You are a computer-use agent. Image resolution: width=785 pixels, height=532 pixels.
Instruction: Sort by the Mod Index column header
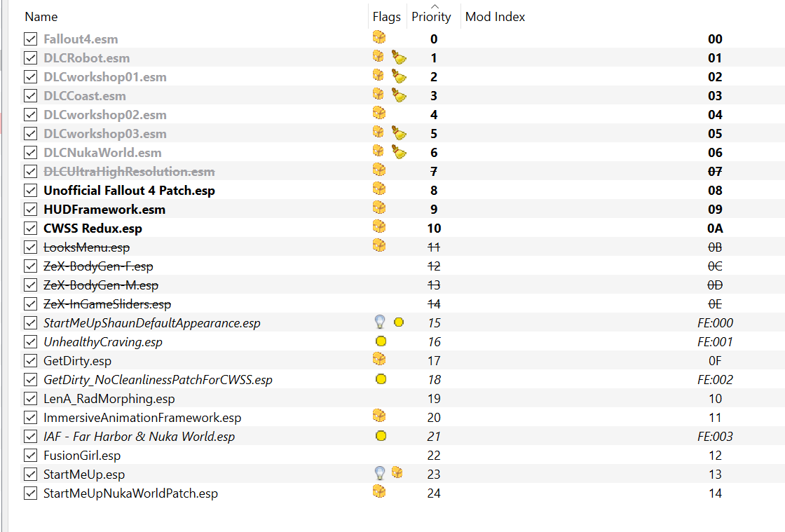495,17
